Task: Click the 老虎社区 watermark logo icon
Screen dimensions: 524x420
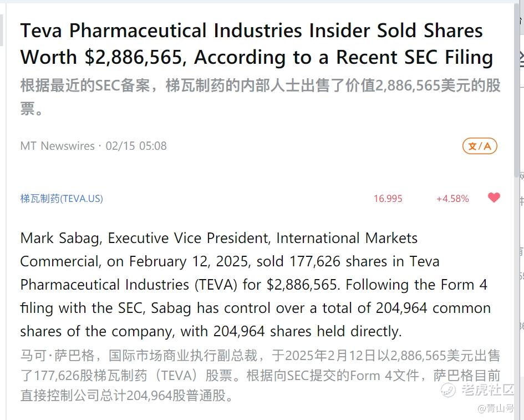Action: [449, 389]
